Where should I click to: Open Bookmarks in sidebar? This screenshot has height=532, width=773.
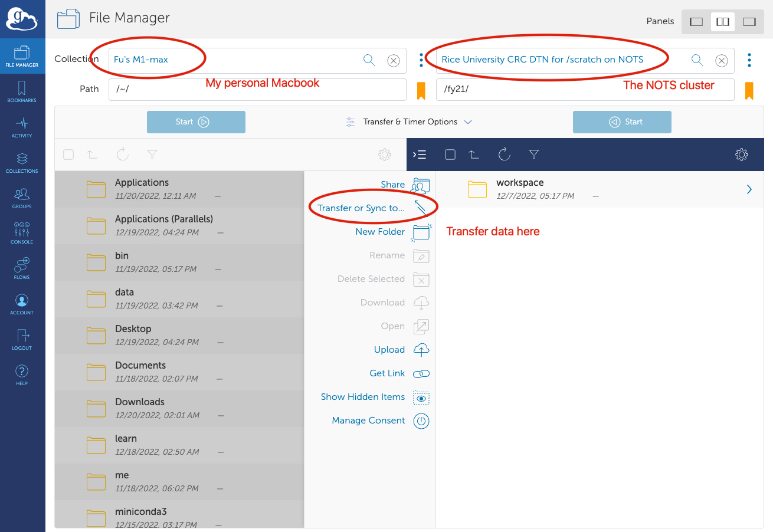tap(22, 92)
